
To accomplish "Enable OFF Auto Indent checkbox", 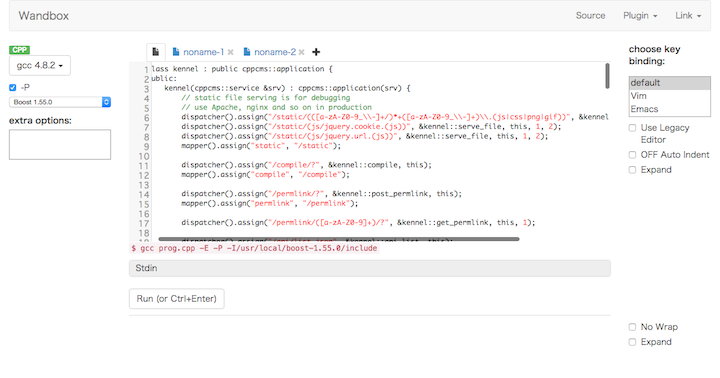I will click(632, 155).
